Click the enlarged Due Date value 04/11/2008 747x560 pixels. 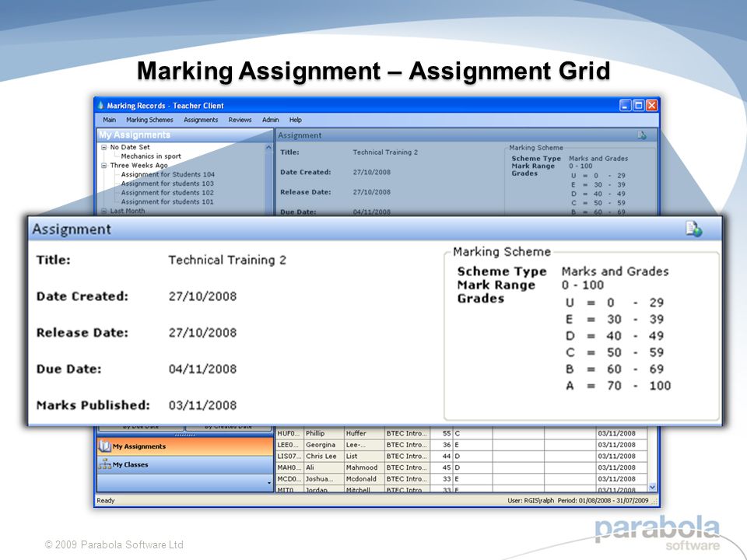click(x=202, y=369)
